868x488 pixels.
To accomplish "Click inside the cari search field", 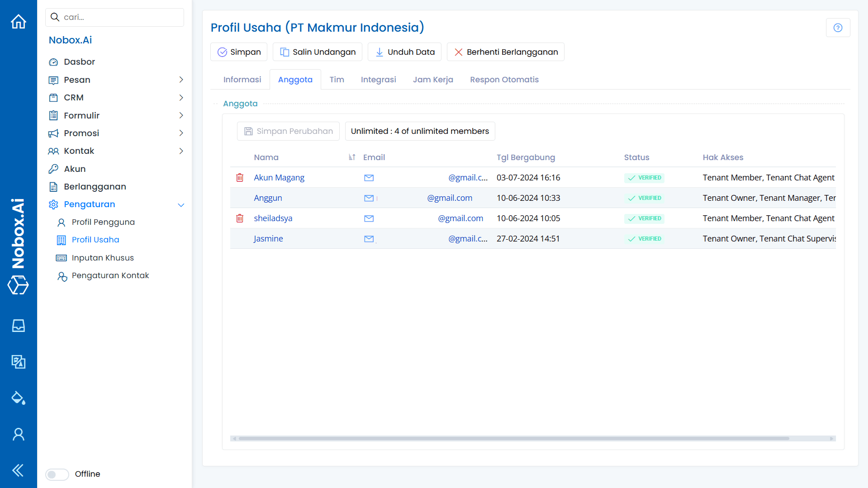I will click(x=114, y=17).
